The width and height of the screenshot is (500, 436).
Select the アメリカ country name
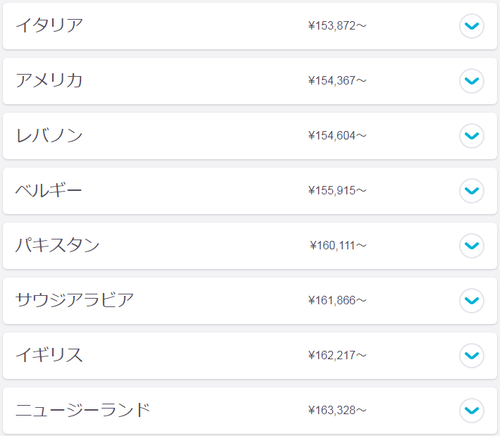click(49, 80)
